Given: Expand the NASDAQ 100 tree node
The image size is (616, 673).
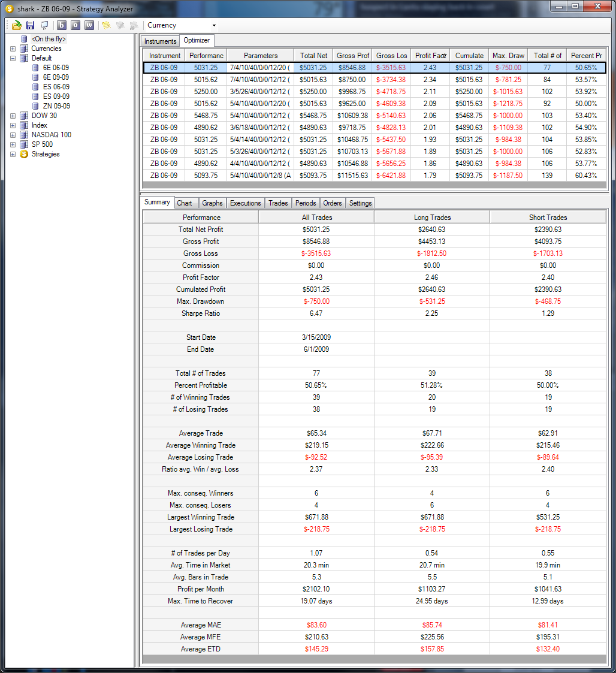Looking at the screenshot, I should click(13, 135).
